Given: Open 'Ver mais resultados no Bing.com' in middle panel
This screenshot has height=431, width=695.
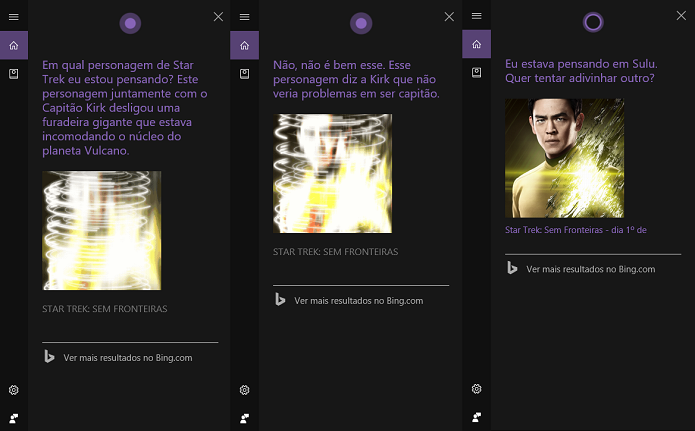Looking at the screenshot, I should (361, 301).
